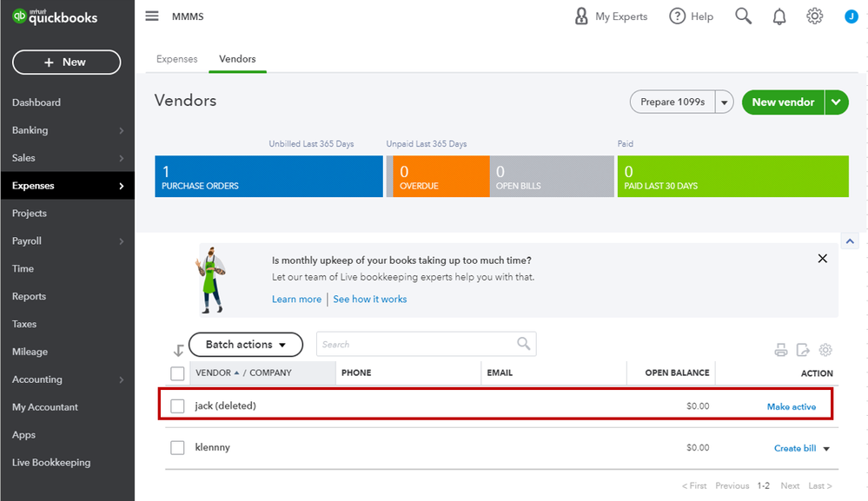Check the checkbox for vendor jack (deleted)
The width and height of the screenshot is (868, 501).
pyautogui.click(x=177, y=405)
